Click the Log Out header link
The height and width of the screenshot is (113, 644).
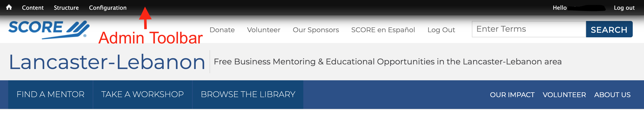tap(441, 30)
